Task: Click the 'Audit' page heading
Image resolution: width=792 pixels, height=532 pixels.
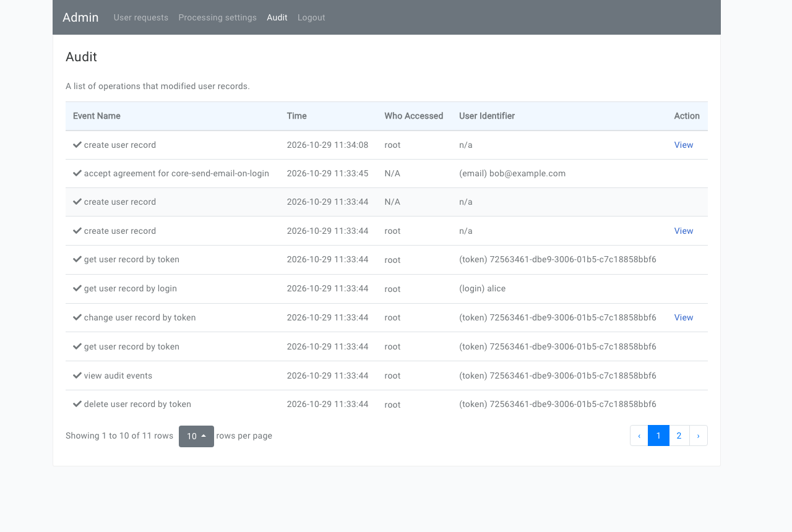Action: point(81,57)
